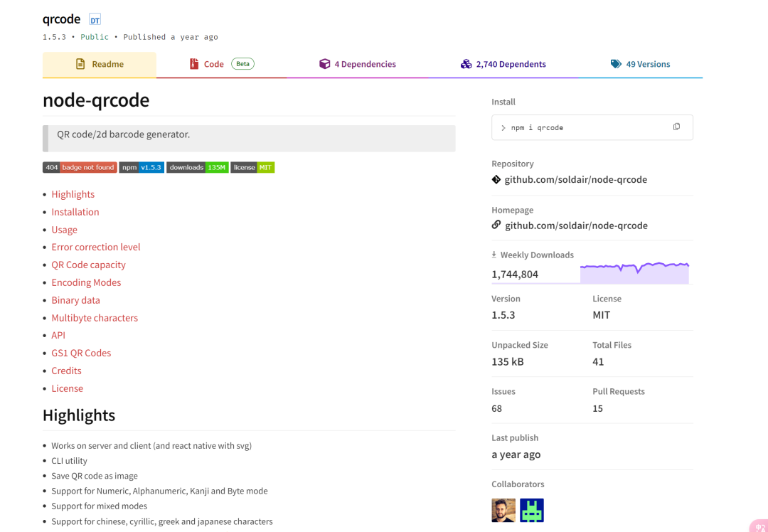Open the 4 Dependencies tab
This screenshot has height=532, width=768.
[358, 64]
